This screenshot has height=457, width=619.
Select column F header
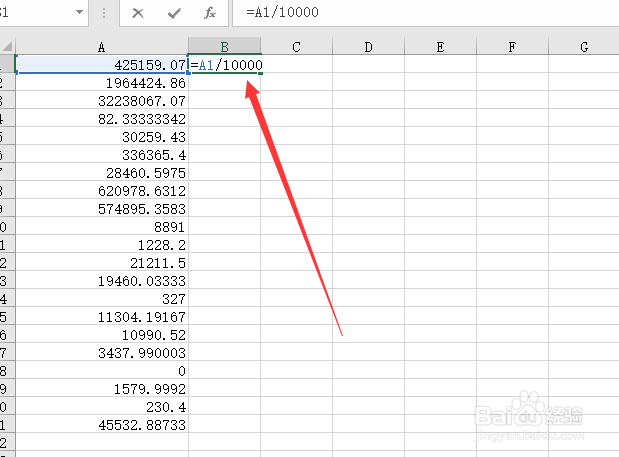pyautogui.click(x=512, y=47)
